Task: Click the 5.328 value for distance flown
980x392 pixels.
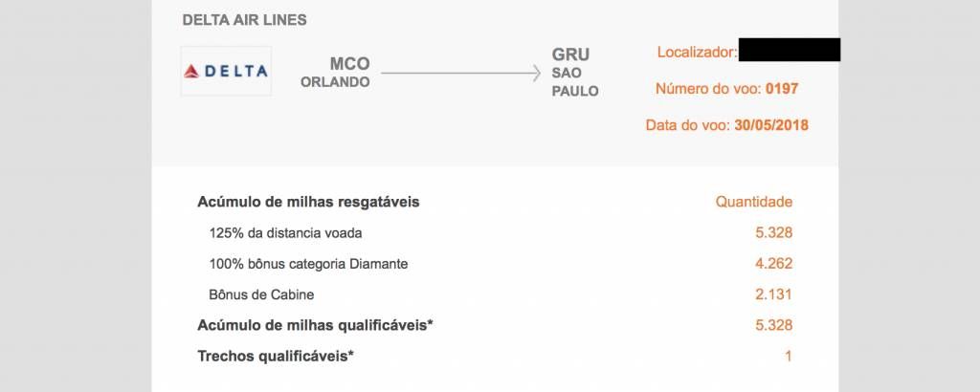Action: click(773, 233)
